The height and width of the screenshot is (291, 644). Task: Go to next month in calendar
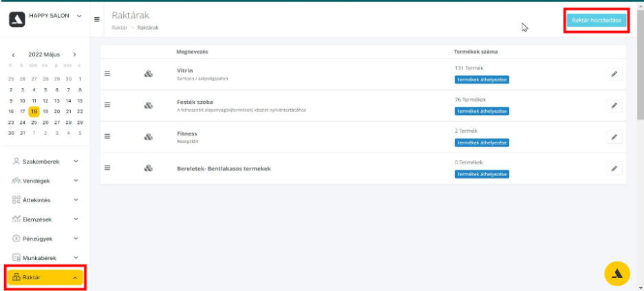pyautogui.click(x=74, y=54)
